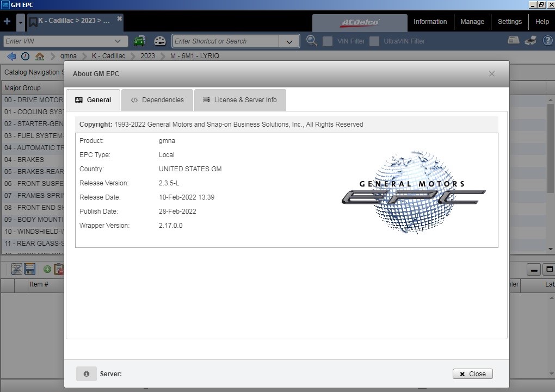Click the server info icon button
Screen dimensions: 555x392
pyautogui.click(x=87, y=374)
